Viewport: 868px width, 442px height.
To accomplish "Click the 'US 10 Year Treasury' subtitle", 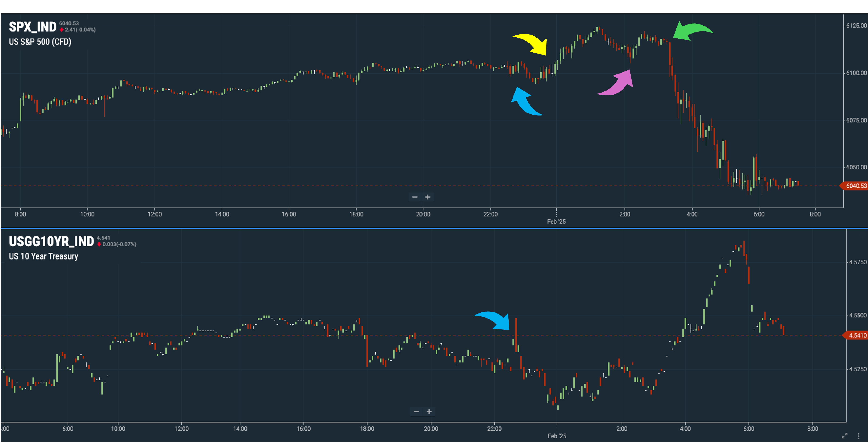I will coord(43,256).
